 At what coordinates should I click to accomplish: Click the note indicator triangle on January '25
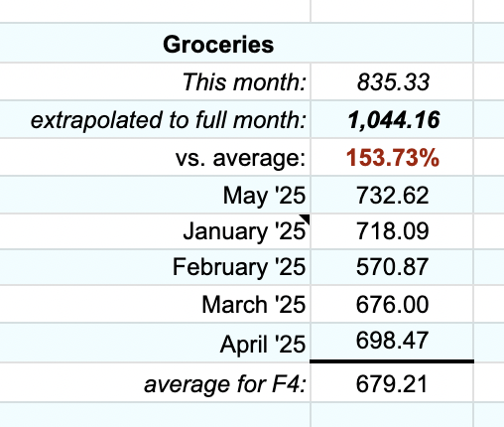point(307,217)
